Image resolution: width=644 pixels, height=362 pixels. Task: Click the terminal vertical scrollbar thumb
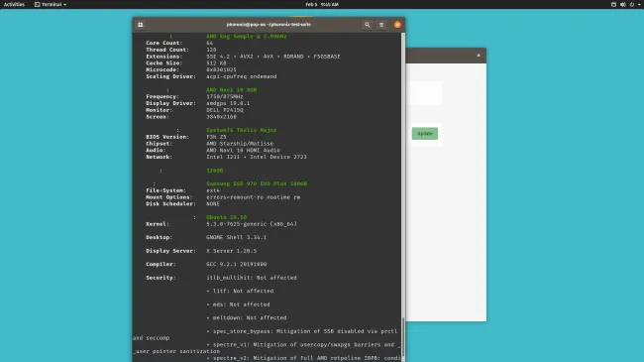403,337
